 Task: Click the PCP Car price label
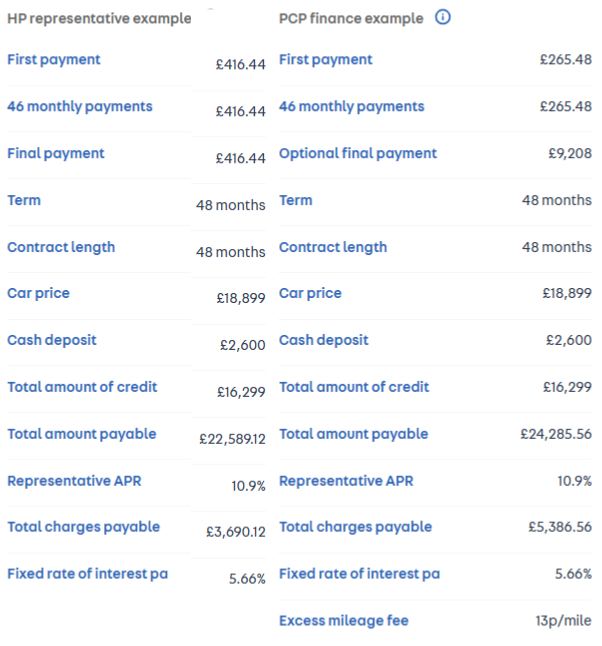point(310,294)
